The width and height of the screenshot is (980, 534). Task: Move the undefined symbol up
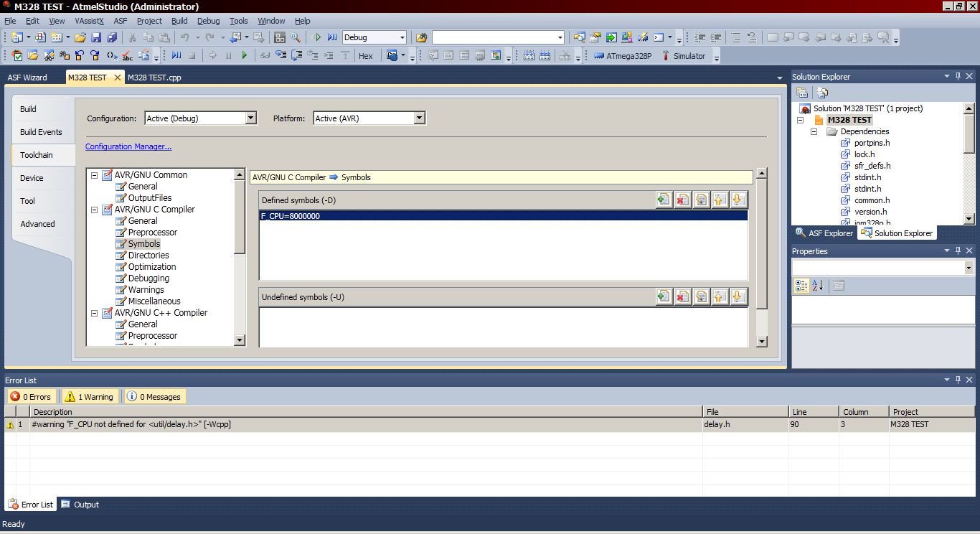click(x=720, y=296)
